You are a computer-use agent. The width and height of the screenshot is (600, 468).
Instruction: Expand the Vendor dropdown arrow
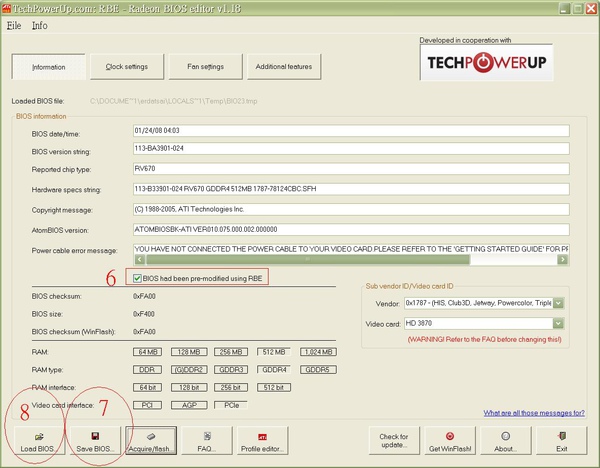(558, 303)
